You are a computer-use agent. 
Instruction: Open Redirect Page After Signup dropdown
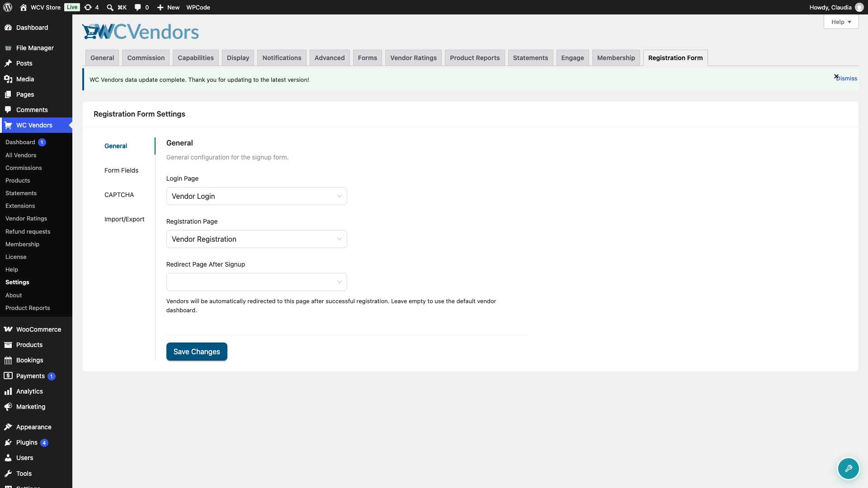[256, 282]
